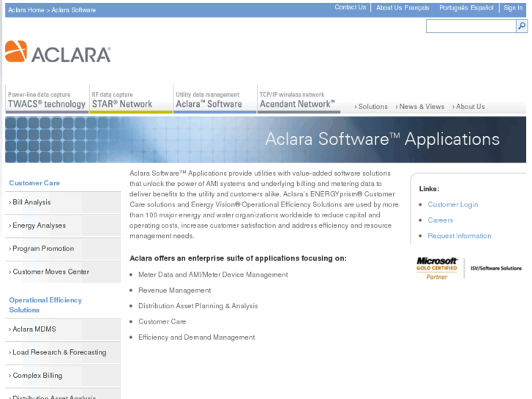
Task: Open About Us in top bar
Action: point(389,8)
